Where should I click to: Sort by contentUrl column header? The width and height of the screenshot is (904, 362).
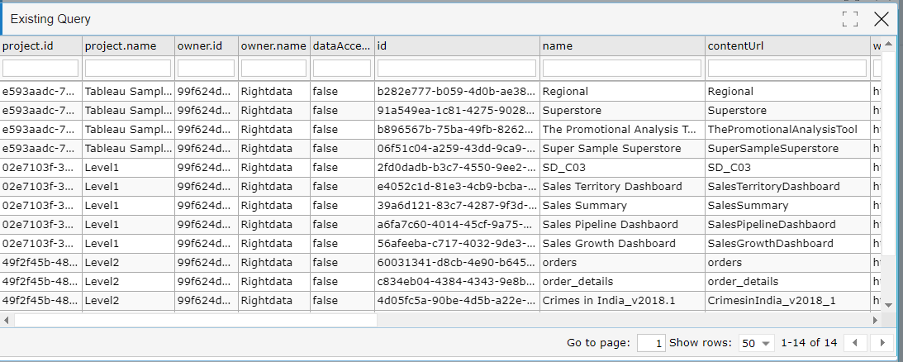(788, 46)
